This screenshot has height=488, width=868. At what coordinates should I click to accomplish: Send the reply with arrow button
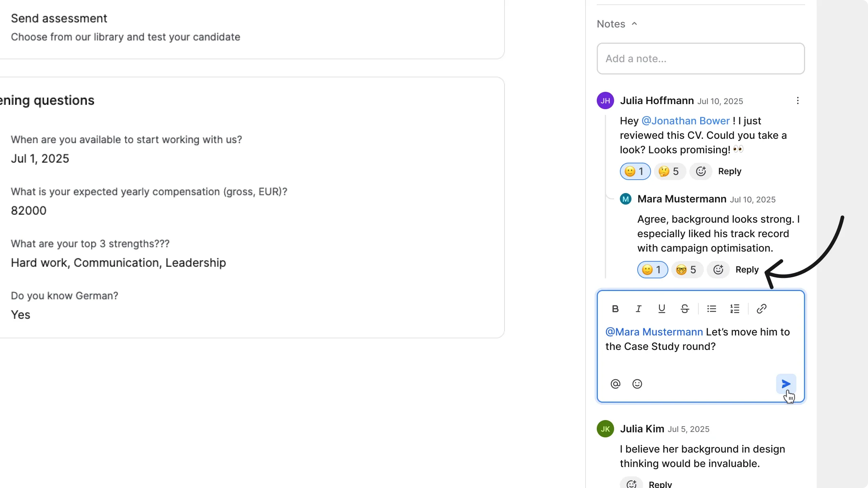[786, 384]
